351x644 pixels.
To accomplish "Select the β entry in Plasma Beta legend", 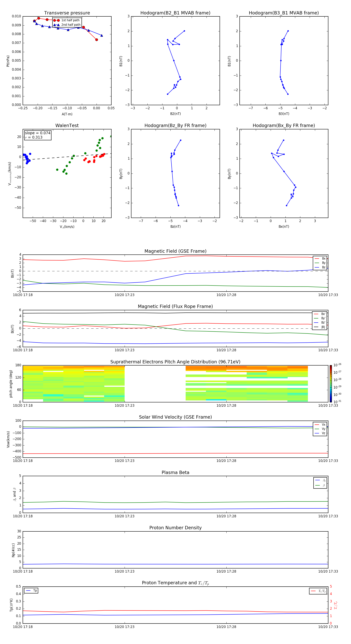I will tap(320, 485).
